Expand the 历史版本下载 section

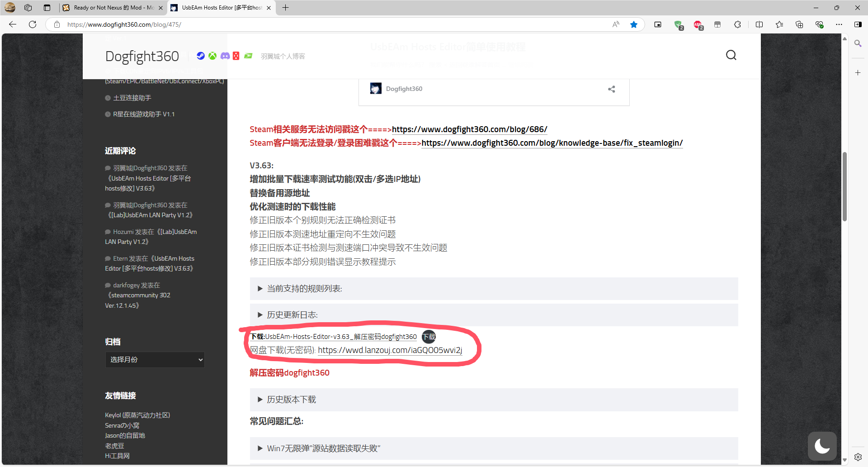(x=494, y=400)
